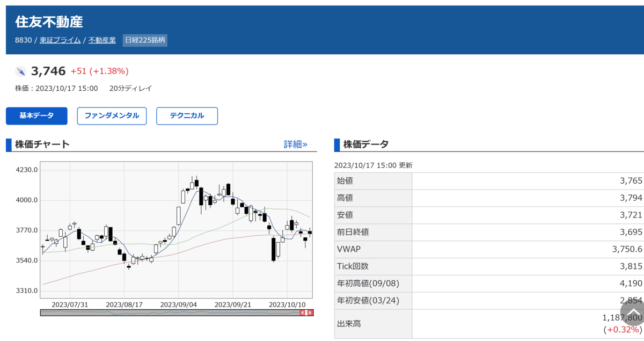Click the 株価チャート section heading

pyautogui.click(x=42, y=144)
